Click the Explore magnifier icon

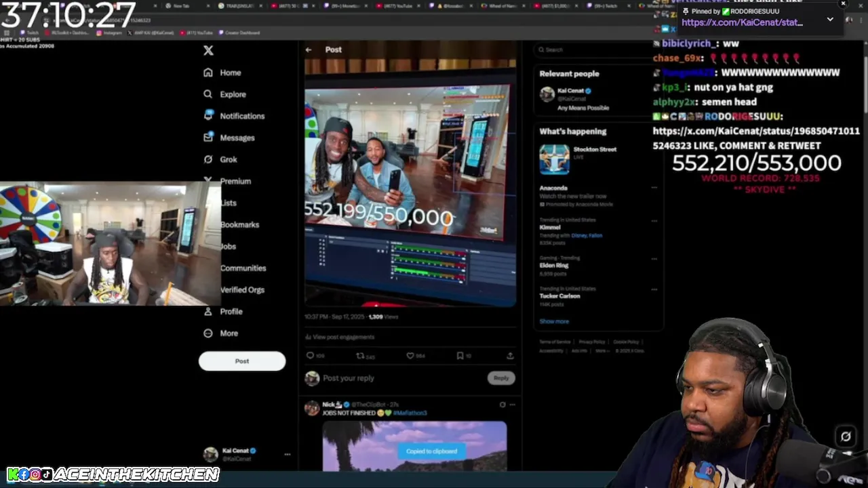click(x=208, y=94)
